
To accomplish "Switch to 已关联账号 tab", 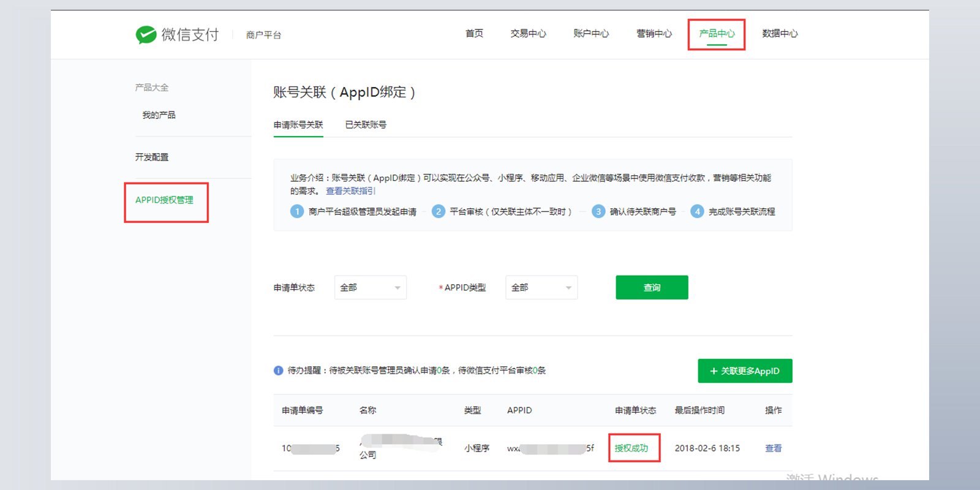I will point(366,125).
